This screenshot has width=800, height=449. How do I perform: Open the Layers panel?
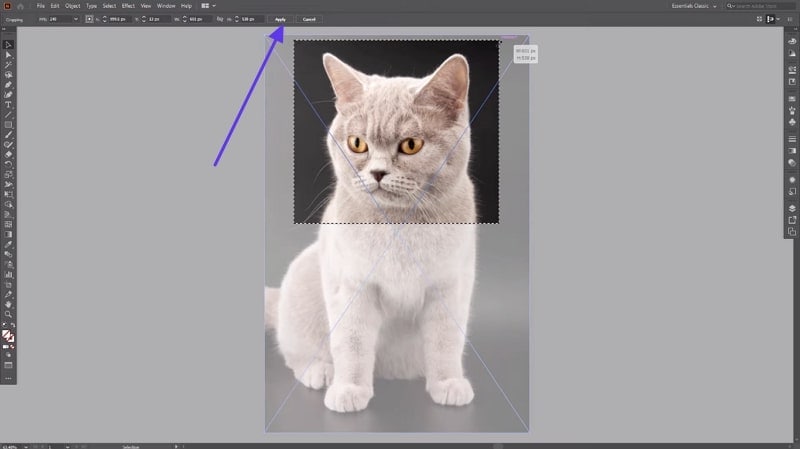[792, 208]
